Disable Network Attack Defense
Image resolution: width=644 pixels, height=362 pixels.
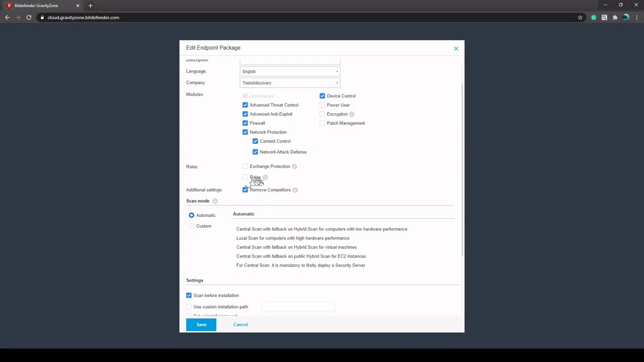(255, 152)
